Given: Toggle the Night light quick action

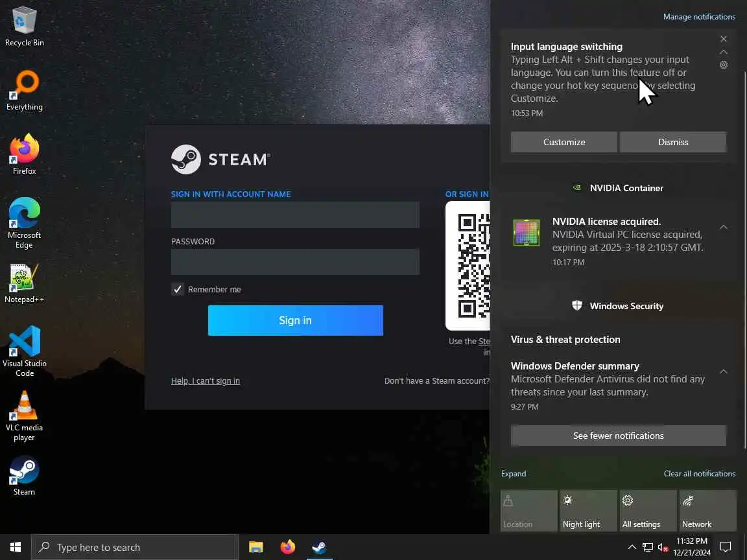Looking at the screenshot, I should [588, 511].
